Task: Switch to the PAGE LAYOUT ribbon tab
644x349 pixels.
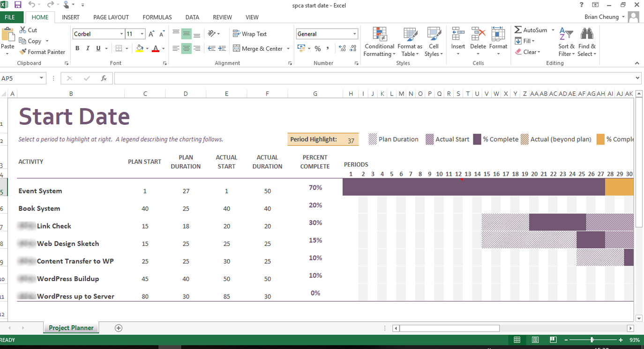Action: tap(111, 17)
